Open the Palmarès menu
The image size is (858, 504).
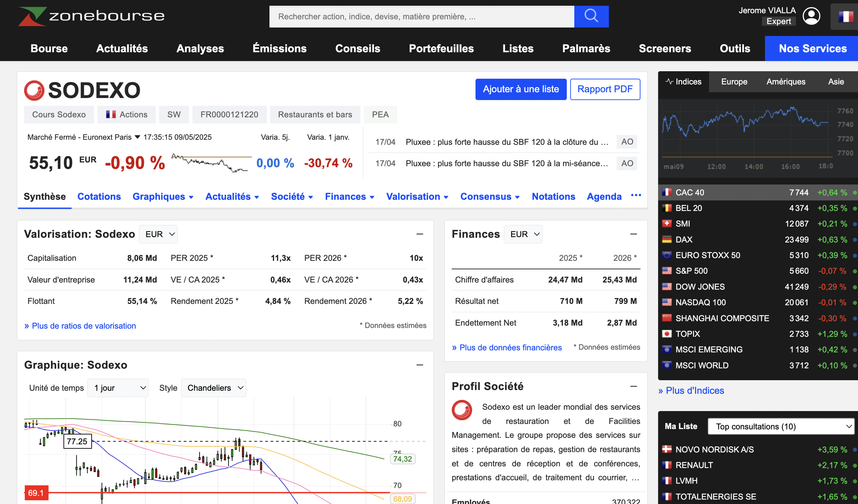tap(586, 48)
